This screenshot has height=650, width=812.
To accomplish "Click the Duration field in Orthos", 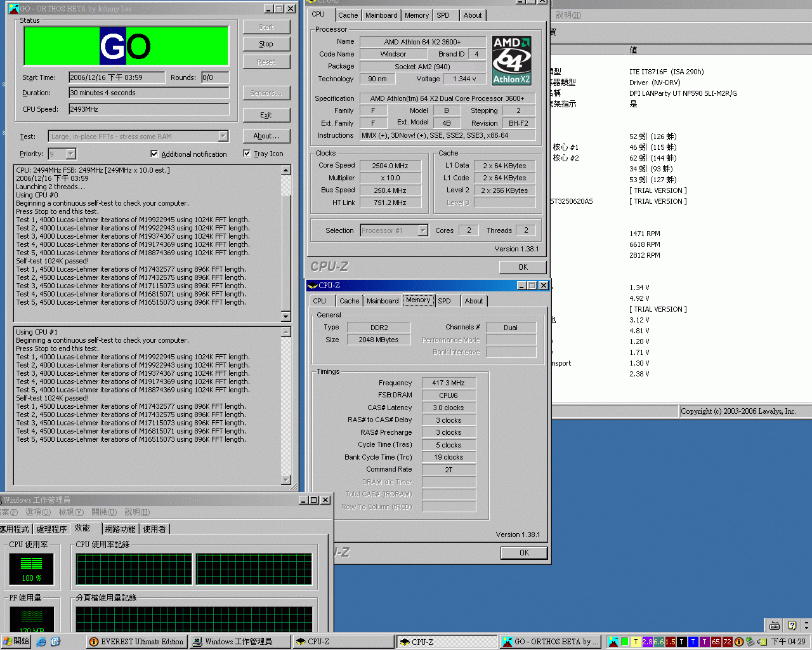I will click(x=148, y=93).
